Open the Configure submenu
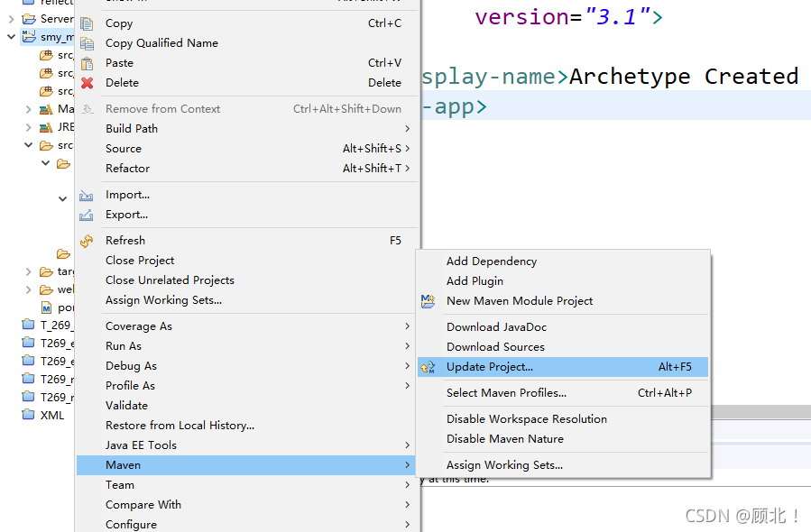The width and height of the screenshot is (811, 532). [x=246, y=524]
